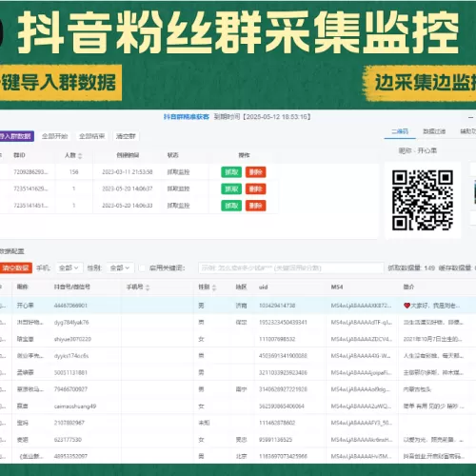The height and width of the screenshot is (476, 476).
Task: Click the 全部结束 button
Action: click(x=92, y=136)
